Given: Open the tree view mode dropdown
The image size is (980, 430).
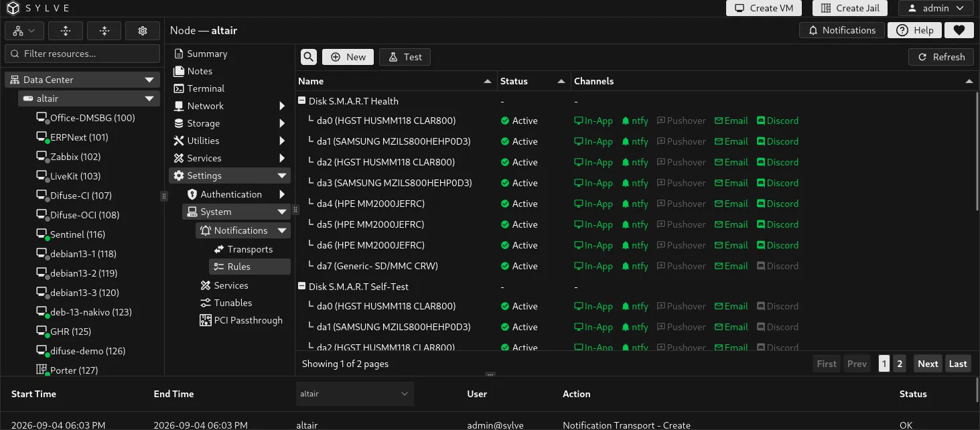Looking at the screenshot, I should (25, 31).
